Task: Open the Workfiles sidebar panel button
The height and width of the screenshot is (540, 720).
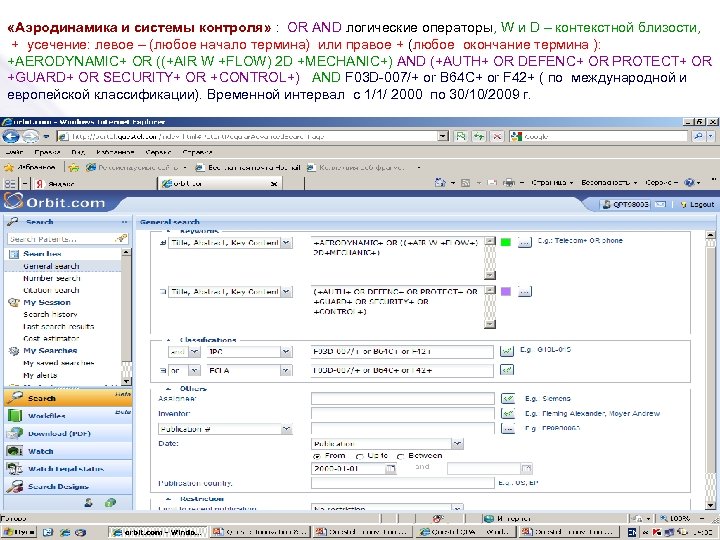Action: coord(68,416)
